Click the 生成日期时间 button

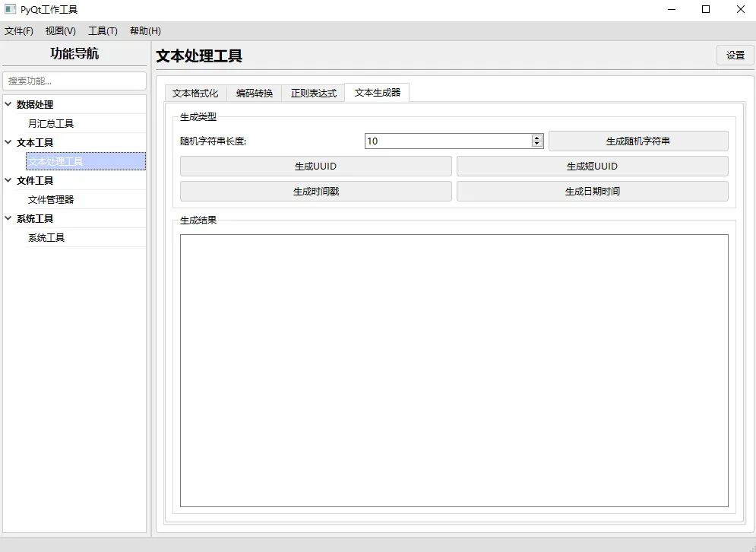pos(592,191)
